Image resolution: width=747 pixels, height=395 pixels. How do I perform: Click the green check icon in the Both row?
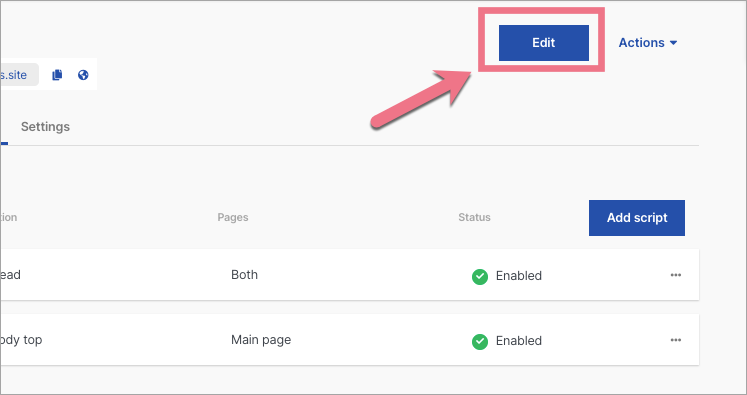(x=480, y=276)
